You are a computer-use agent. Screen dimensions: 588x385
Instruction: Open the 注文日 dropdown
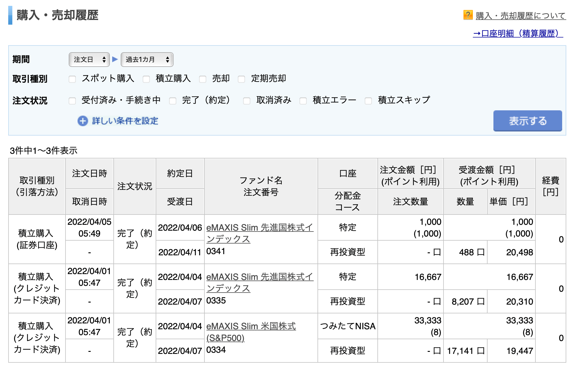point(89,60)
